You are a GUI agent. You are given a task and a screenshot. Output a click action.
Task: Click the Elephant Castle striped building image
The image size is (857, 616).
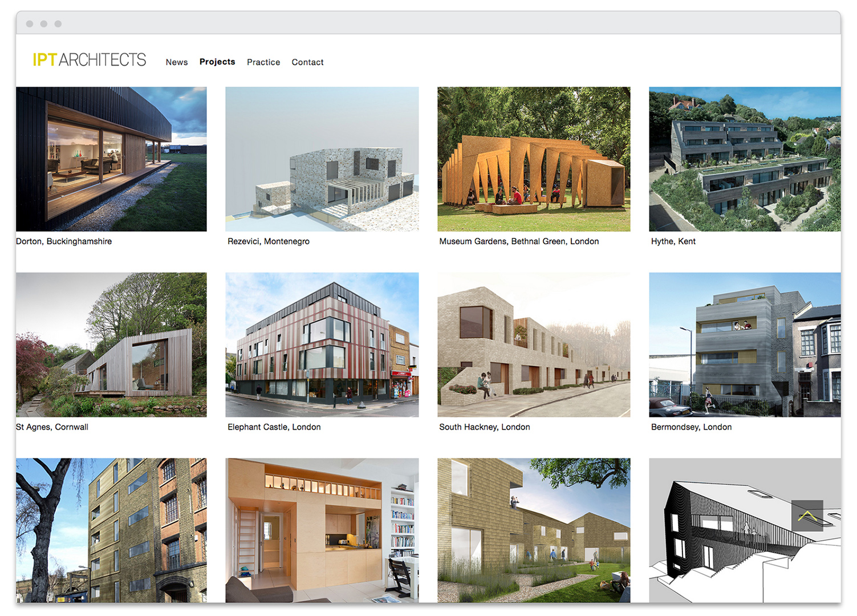[x=322, y=345]
